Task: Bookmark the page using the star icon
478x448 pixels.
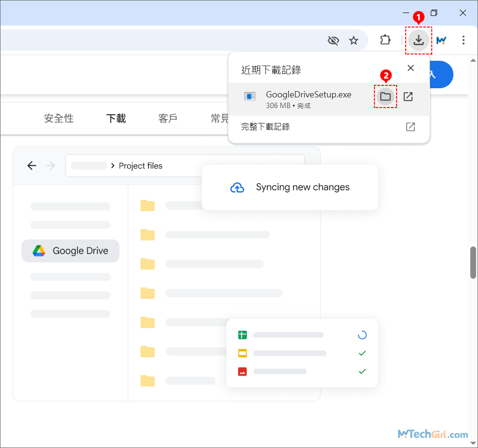Action: (x=354, y=41)
